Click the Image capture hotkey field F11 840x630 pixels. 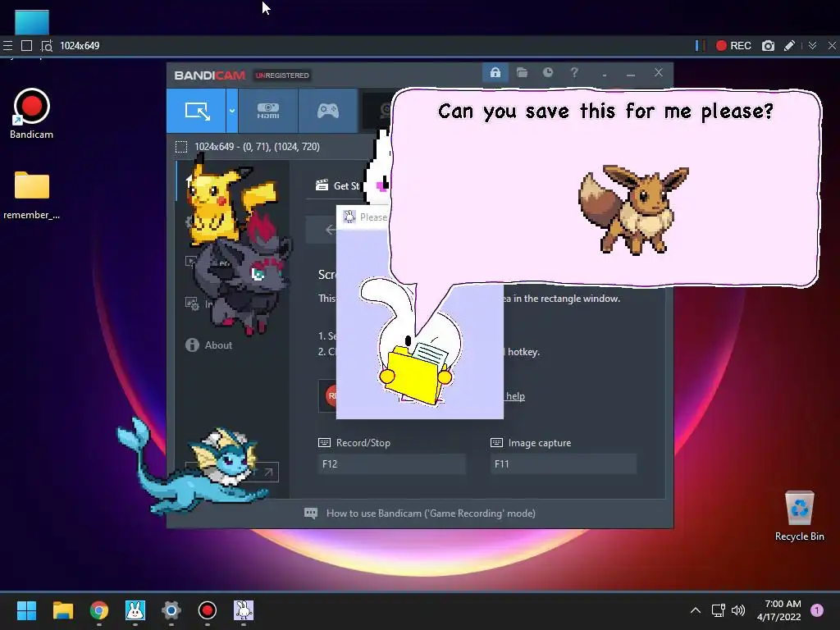coord(564,464)
